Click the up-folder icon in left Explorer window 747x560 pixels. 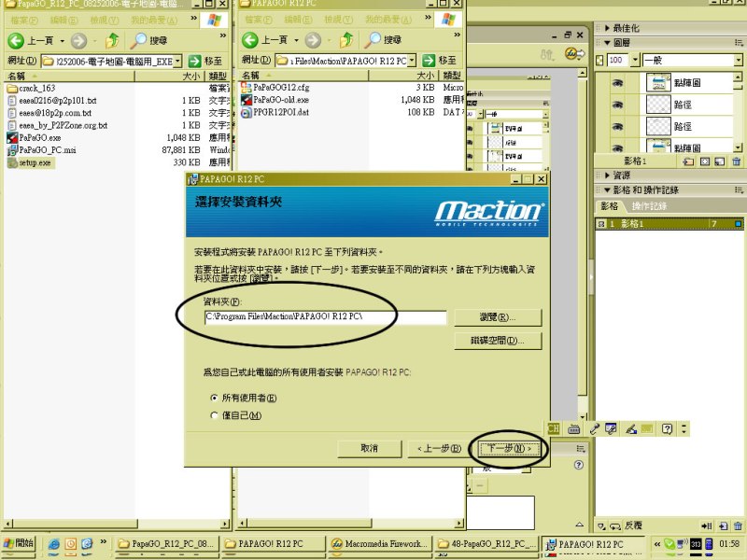[112, 40]
